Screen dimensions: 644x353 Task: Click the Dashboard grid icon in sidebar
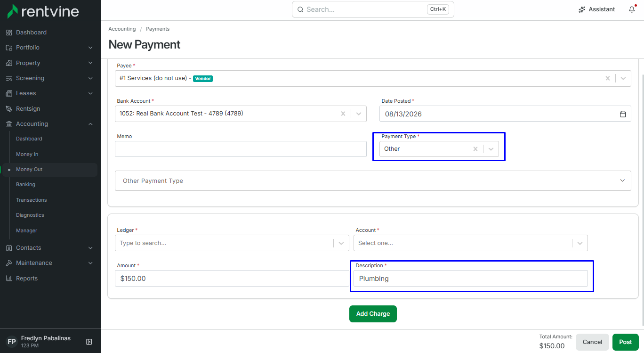[x=9, y=33]
